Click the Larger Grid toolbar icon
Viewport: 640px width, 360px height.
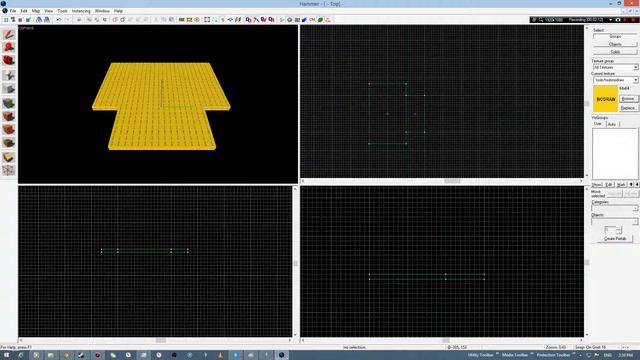pos(28,20)
